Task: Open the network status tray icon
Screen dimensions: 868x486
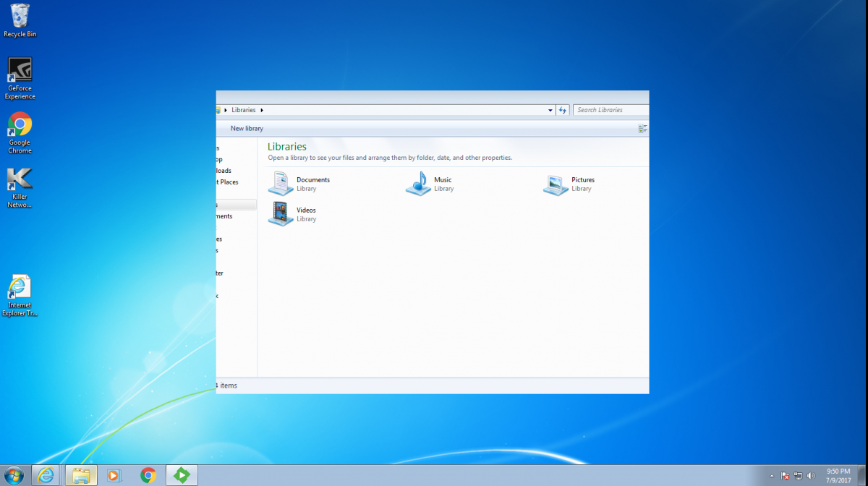Action: pos(797,476)
